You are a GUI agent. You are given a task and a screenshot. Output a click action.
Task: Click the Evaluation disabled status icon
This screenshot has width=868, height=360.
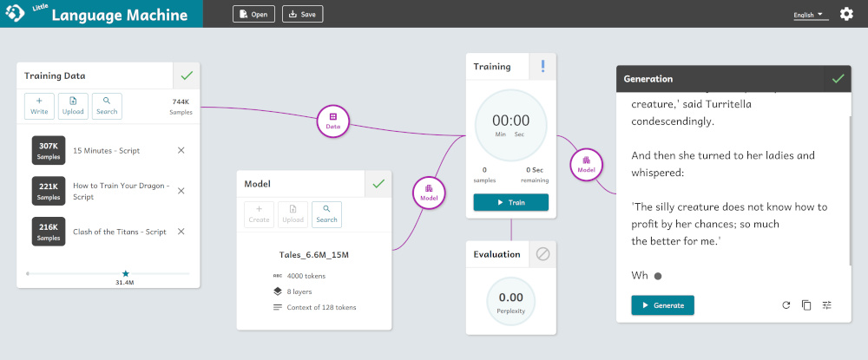click(542, 254)
